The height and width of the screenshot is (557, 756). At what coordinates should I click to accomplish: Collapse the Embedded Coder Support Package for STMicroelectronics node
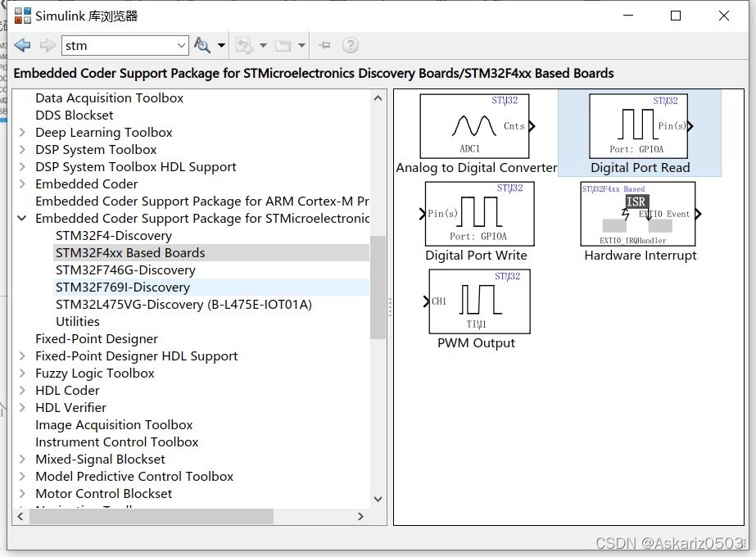click(21, 218)
